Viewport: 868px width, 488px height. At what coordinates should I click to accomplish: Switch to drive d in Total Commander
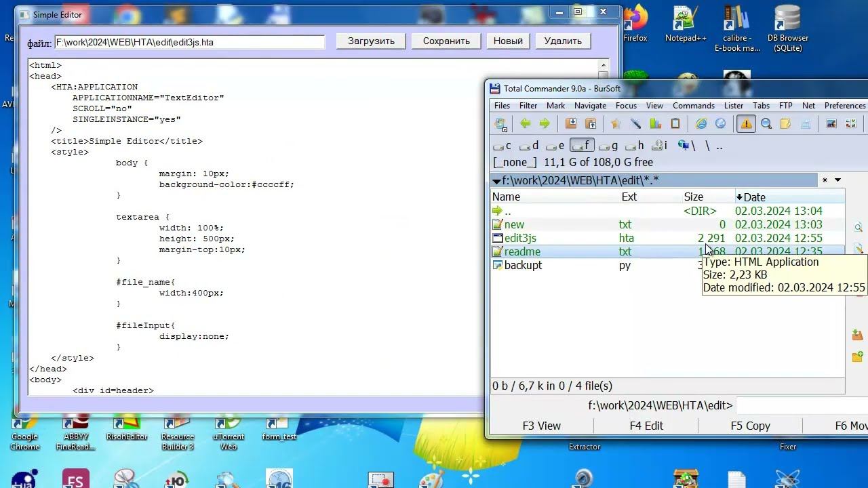(x=529, y=146)
